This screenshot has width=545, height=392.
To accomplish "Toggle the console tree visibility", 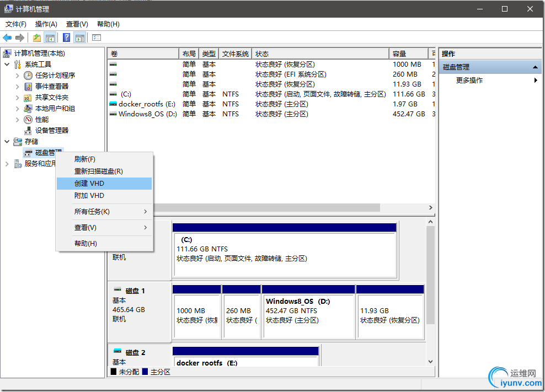I will coord(49,37).
